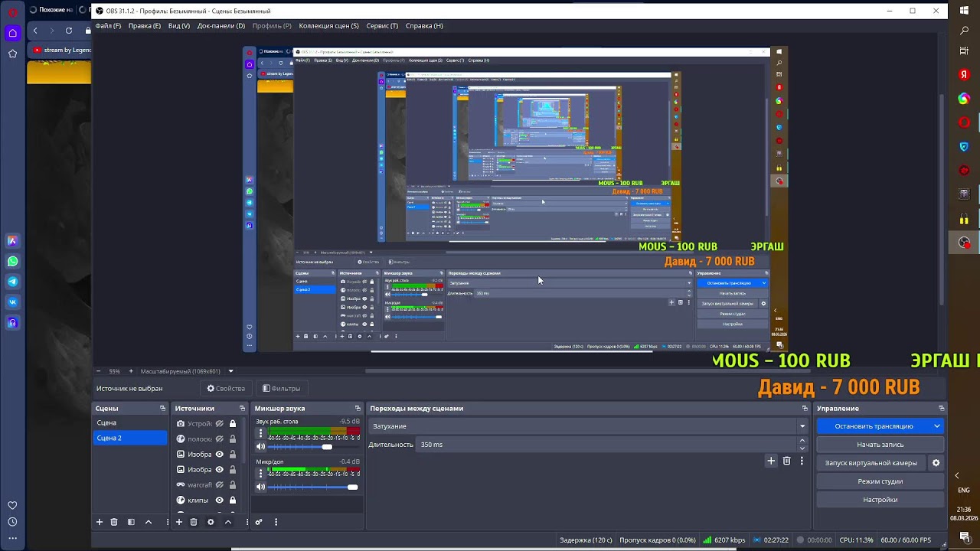This screenshot has height=551, width=980.
Task: Open Telegram in the browser sidebar
Action: pos(13,282)
